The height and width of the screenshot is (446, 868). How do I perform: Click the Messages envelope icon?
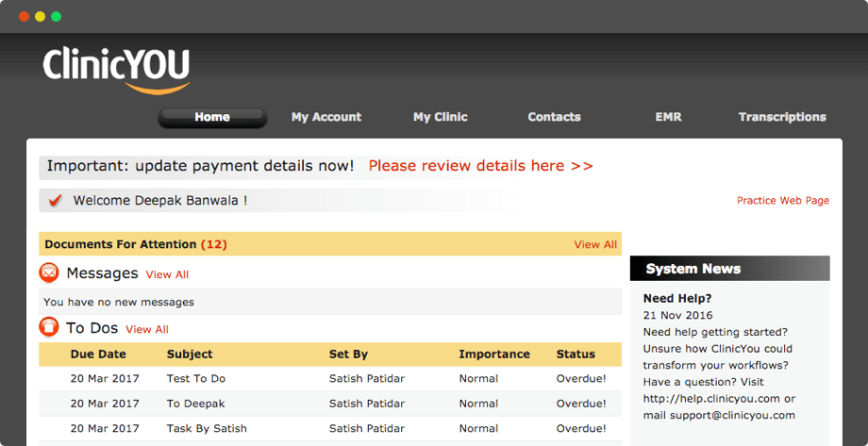(x=49, y=273)
